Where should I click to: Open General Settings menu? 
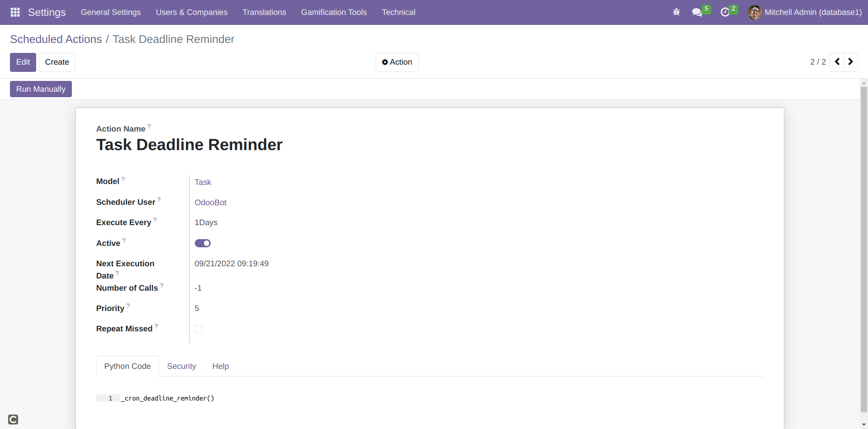(x=111, y=12)
